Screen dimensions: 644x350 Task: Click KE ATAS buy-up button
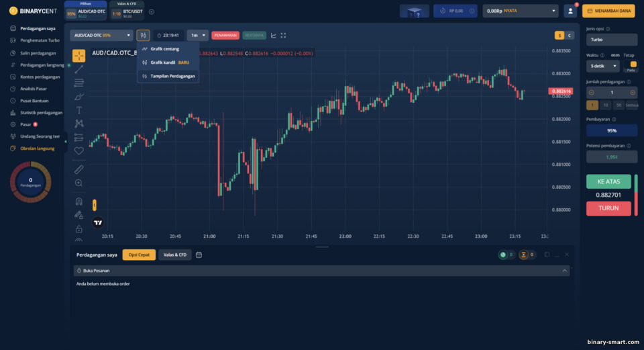click(x=608, y=181)
